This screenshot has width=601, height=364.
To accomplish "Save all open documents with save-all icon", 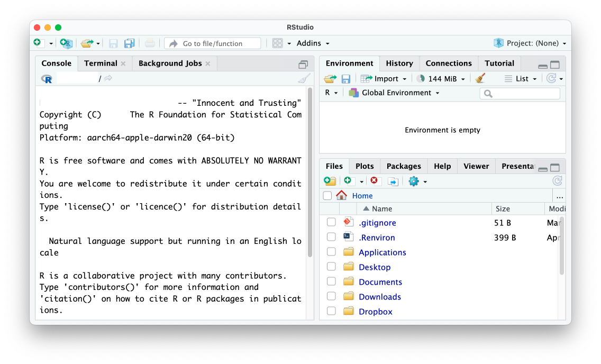I will tap(129, 43).
